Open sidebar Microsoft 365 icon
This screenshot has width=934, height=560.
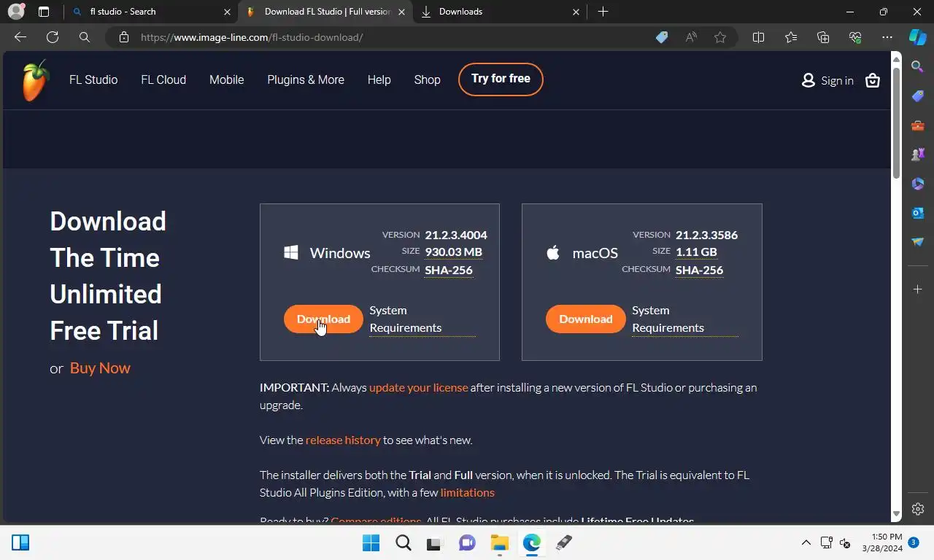918,184
